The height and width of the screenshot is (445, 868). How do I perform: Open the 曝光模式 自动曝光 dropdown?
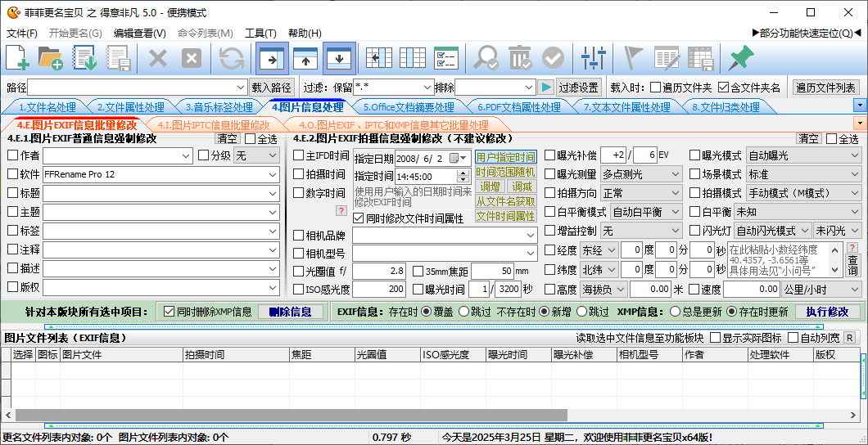click(804, 156)
